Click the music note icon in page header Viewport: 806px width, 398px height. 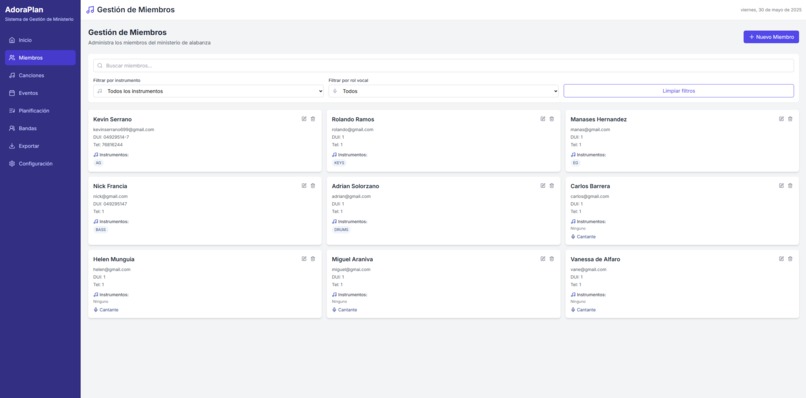pos(90,10)
